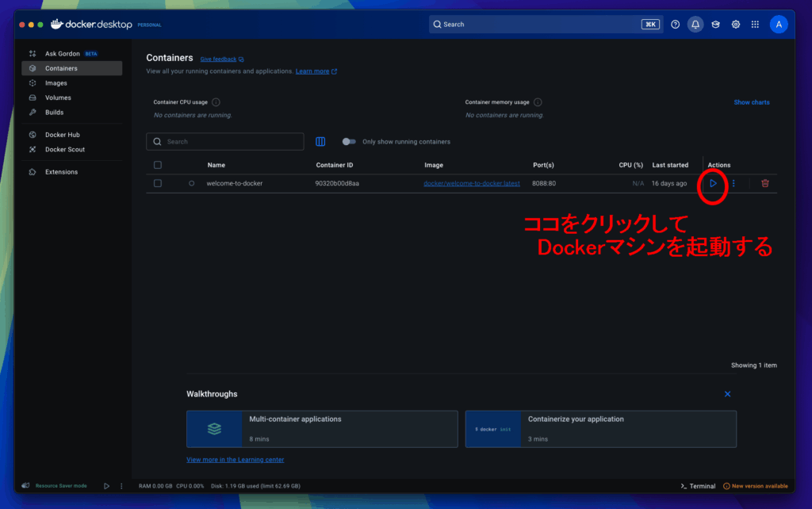The image size is (812, 509).
Task: Open the notifications bell icon
Action: [695, 25]
